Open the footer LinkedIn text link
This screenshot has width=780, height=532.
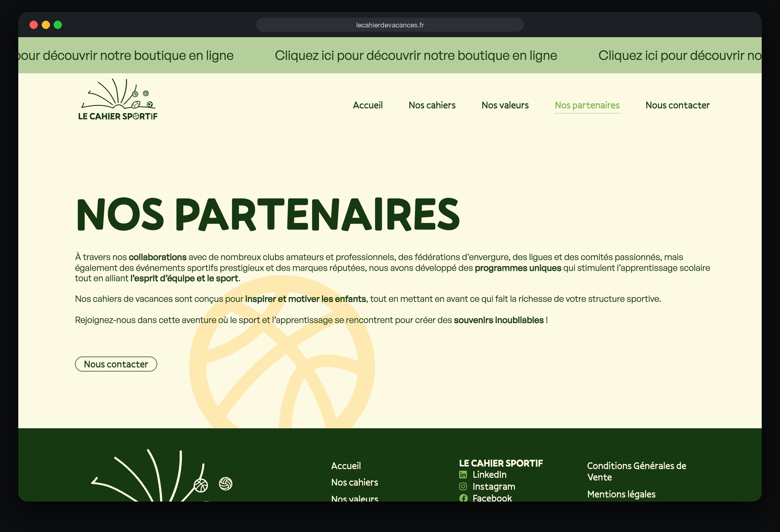[489, 474]
